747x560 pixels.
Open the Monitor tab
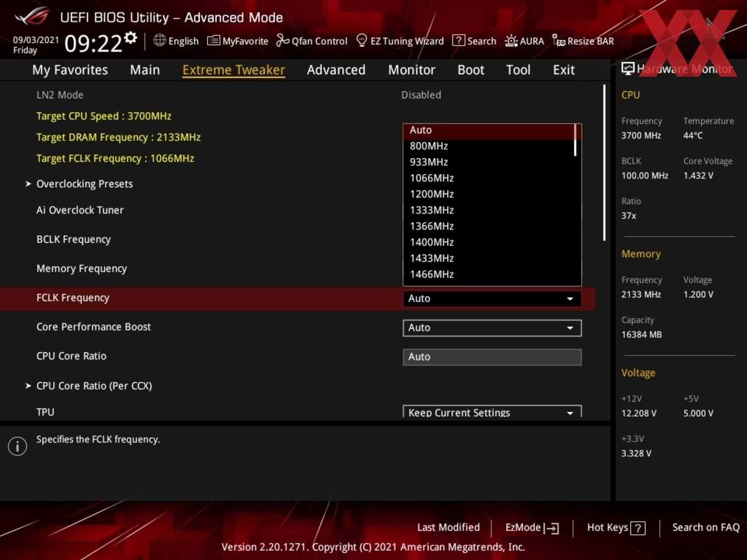(x=411, y=70)
